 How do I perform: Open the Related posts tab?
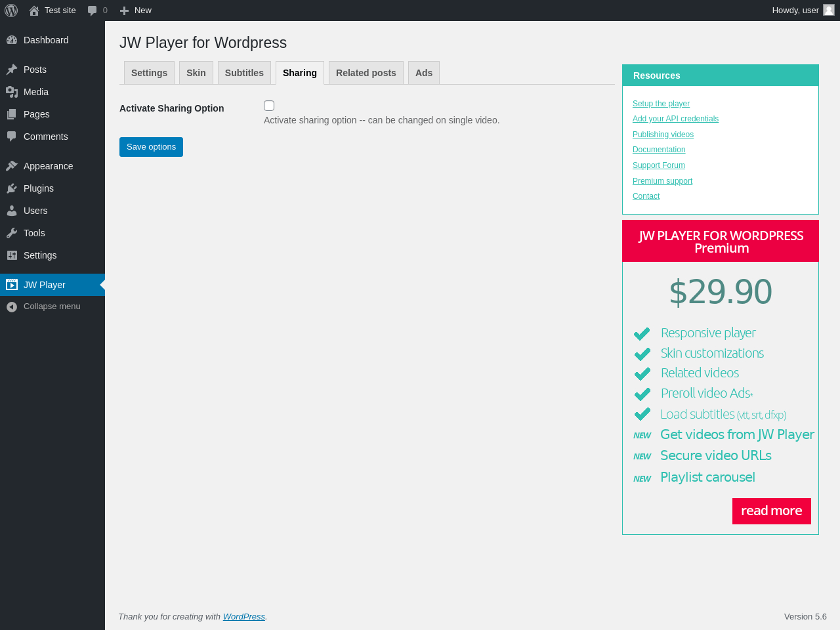(366, 73)
